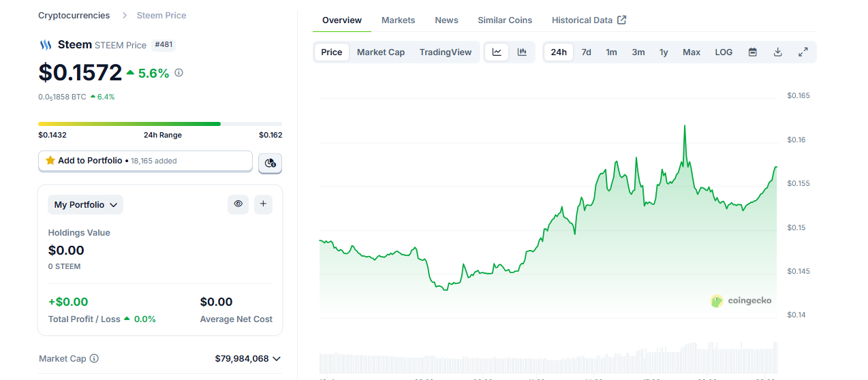Image resolution: width=868 pixels, height=380 pixels.
Task: Open the Overview tab
Action: (x=342, y=20)
